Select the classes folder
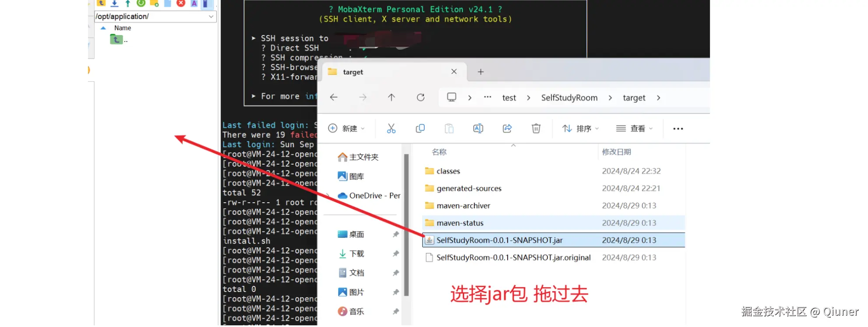Image resolution: width=868 pixels, height=327 pixels. tap(554, 171)
